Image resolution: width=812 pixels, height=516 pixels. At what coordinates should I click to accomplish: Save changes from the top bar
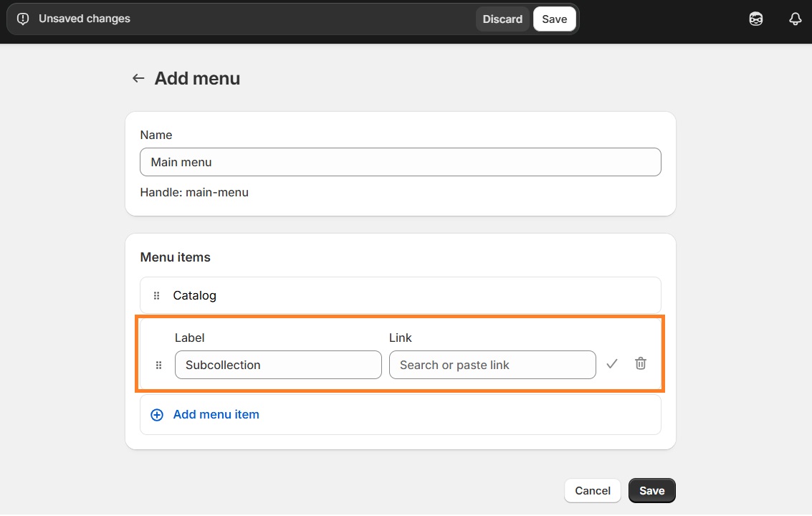coord(554,19)
